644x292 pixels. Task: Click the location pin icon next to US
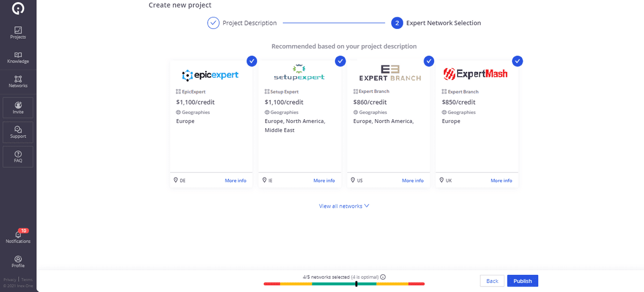(x=353, y=180)
